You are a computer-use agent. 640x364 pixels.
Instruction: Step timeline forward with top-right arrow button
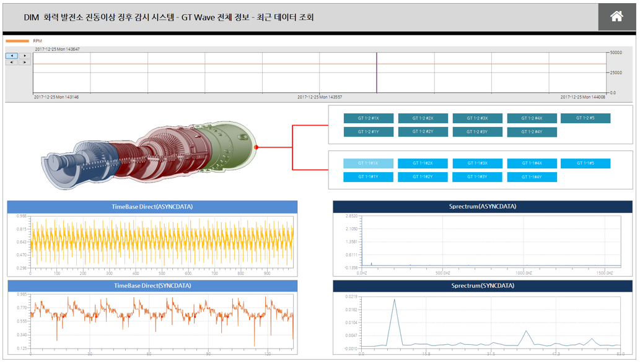tap(25, 56)
